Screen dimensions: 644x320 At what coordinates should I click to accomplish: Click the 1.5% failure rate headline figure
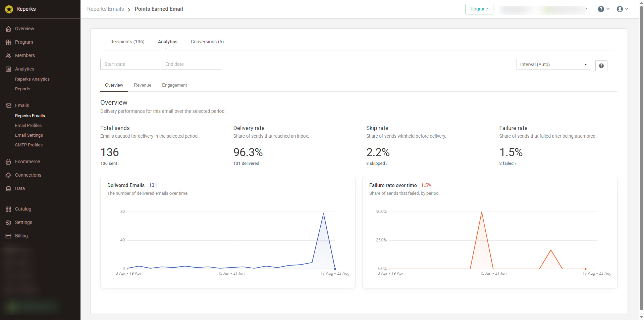511,152
